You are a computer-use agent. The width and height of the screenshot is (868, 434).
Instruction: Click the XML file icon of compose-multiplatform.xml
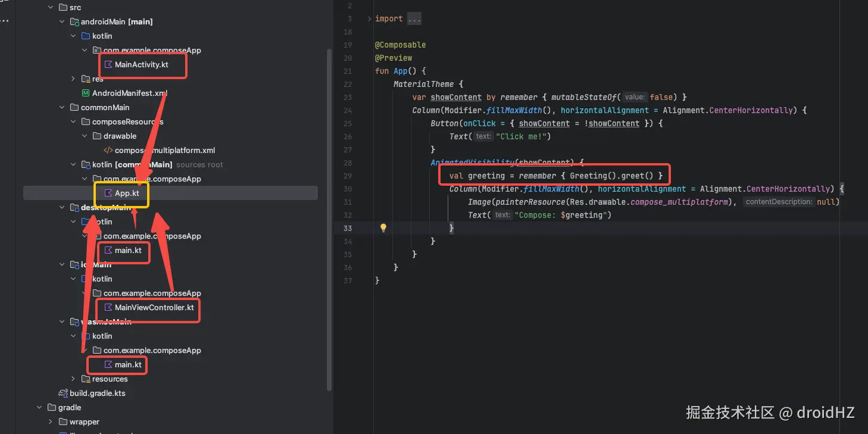(108, 150)
